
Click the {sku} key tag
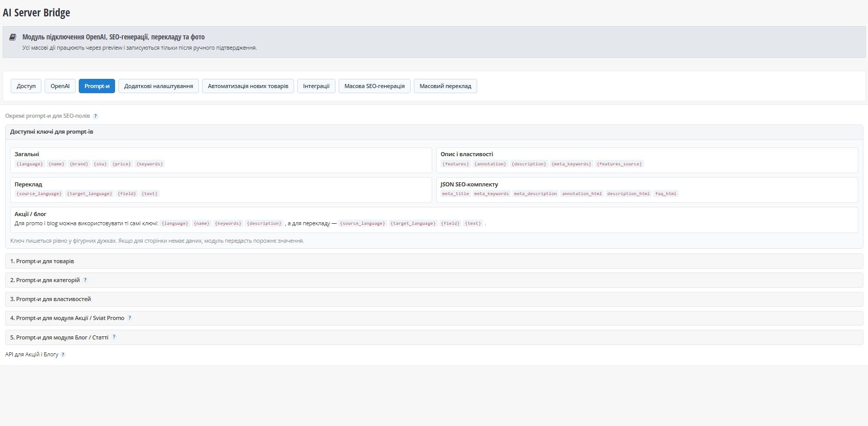pos(100,164)
